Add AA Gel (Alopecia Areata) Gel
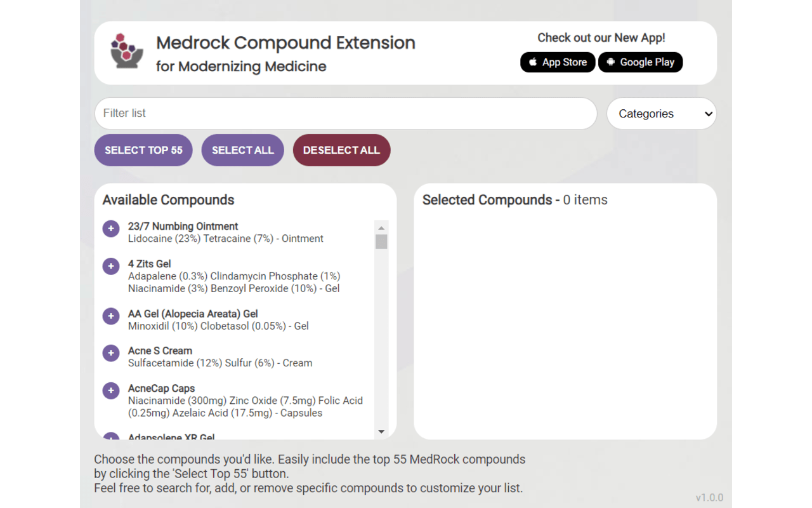812x508 pixels. tap(110, 316)
